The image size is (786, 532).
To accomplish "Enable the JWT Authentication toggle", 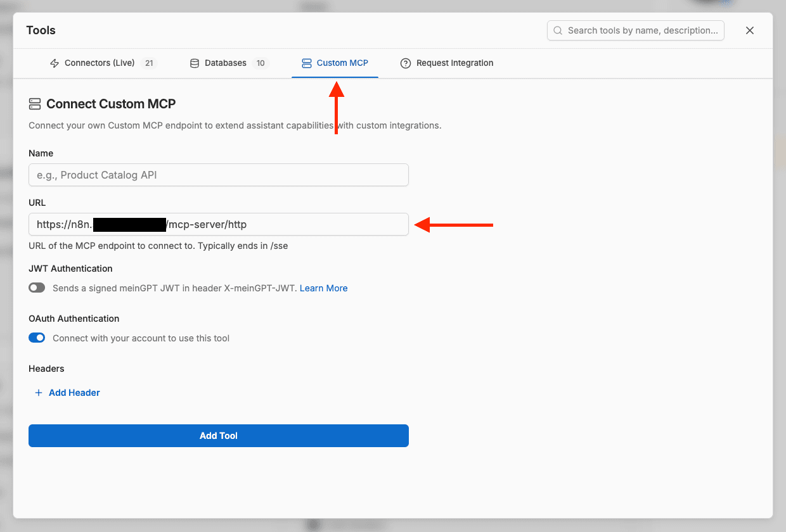I will coord(37,288).
